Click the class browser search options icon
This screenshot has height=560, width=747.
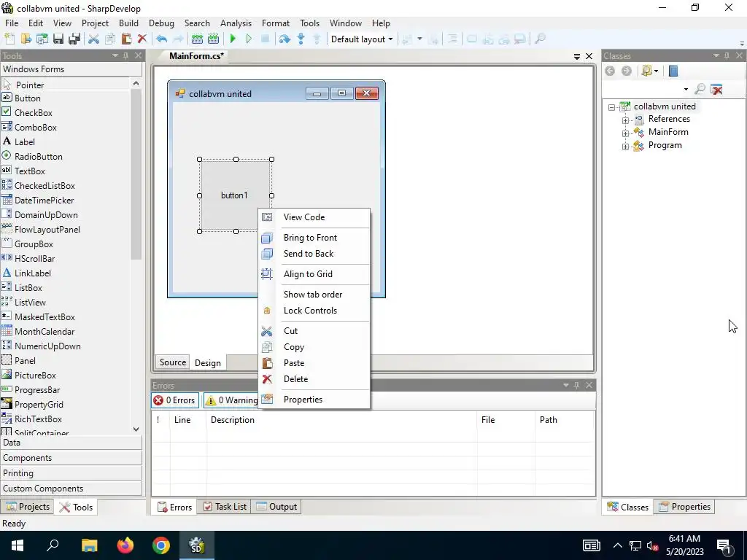646,71
